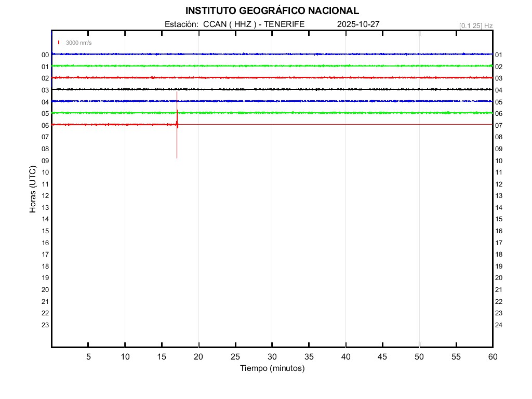
Task: Click hour label 23 on the left axis
Action: pyautogui.click(x=45, y=325)
